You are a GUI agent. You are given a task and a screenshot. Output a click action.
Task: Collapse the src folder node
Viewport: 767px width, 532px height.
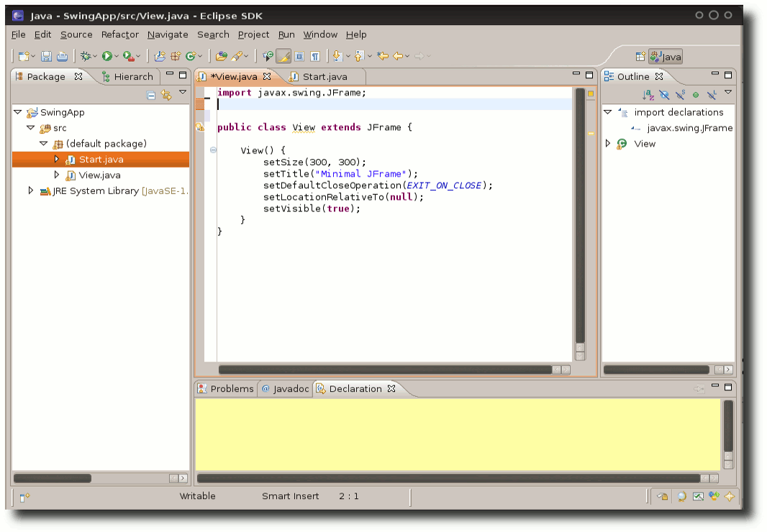point(31,128)
